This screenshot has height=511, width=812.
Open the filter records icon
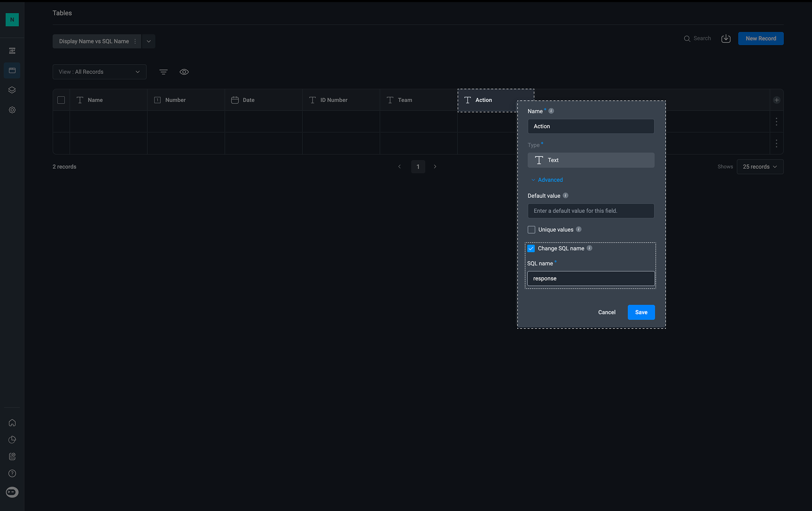coord(164,72)
